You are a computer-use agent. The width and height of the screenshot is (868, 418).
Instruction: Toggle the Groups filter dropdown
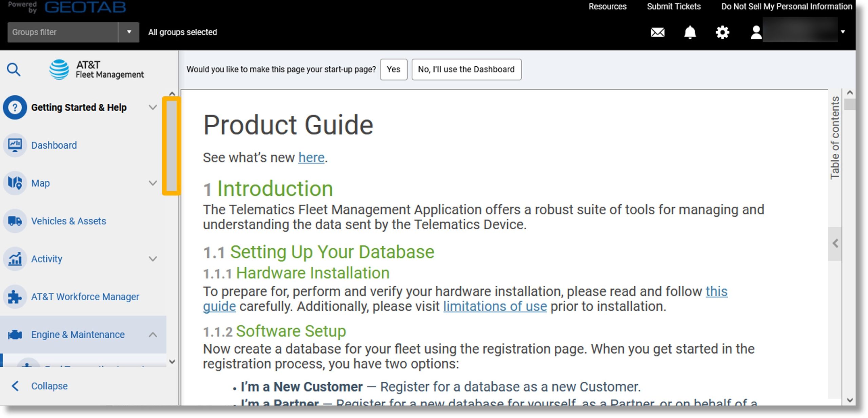pyautogui.click(x=129, y=32)
